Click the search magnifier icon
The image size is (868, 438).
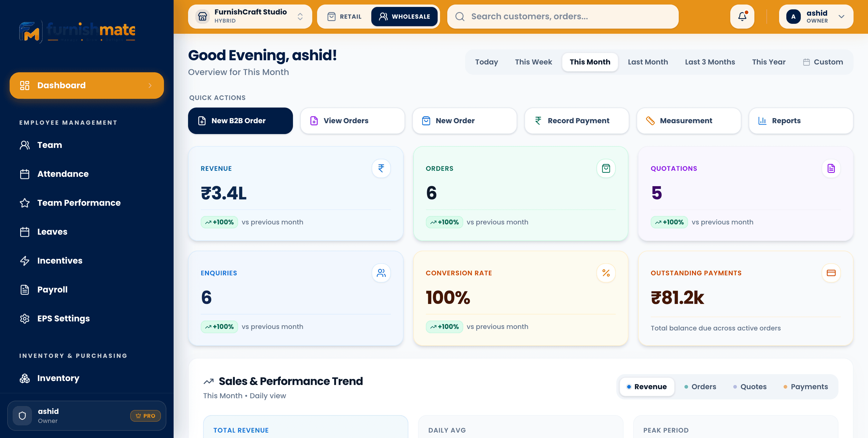pyautogui.click(x=460, y=16)
